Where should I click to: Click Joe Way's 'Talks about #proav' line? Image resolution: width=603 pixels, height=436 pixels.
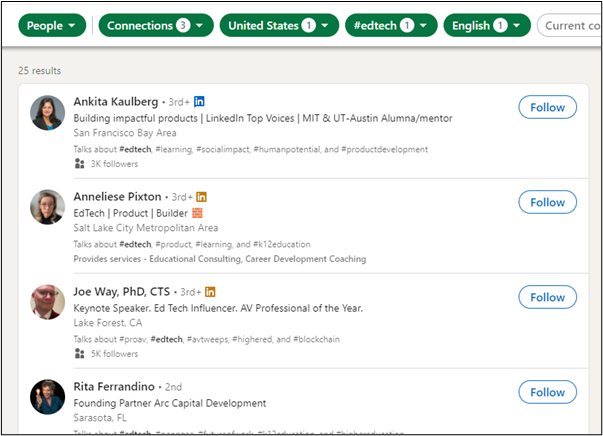(x=207, y=339)
